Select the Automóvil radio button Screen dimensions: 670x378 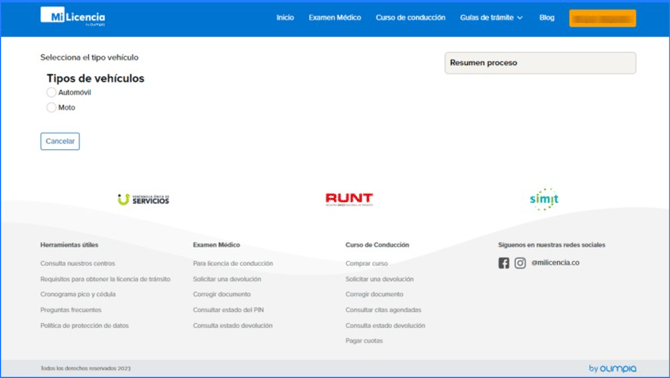coord(51,92)
